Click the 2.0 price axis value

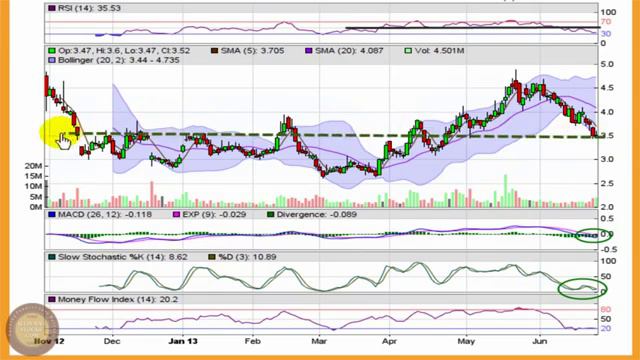[x=607, y=207]
